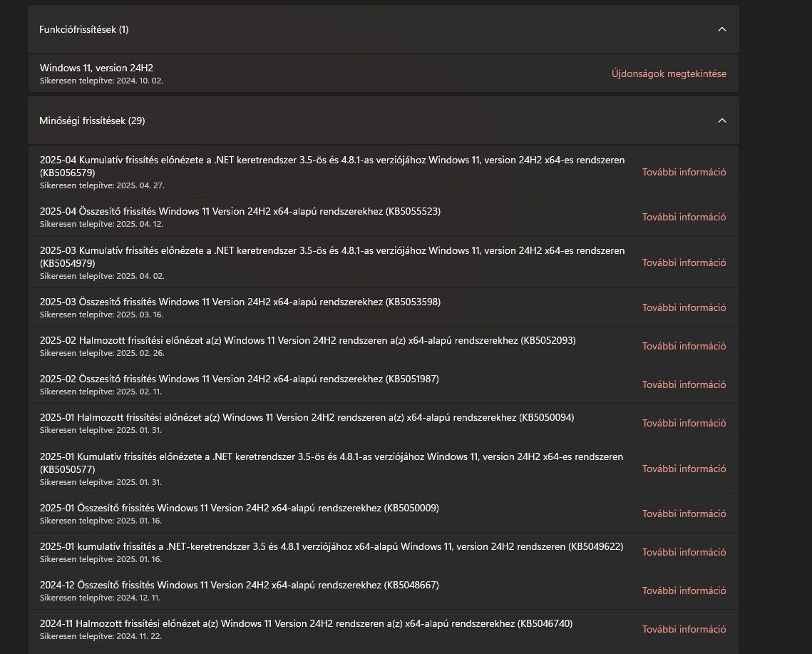The image size is (812, 654).
Task: Select the 2025-01 kumulatív .NET KB5049622 title
Action: tap(332, 547)
